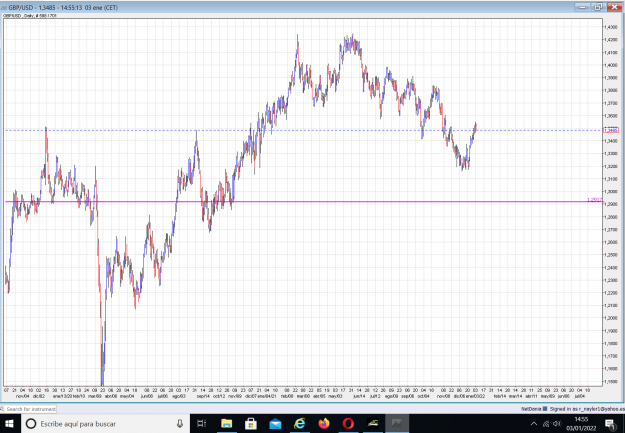The image size is (625, 433).
Task: Click the GBP/USD Daily chart header label
Action: (x=30, y=16)
